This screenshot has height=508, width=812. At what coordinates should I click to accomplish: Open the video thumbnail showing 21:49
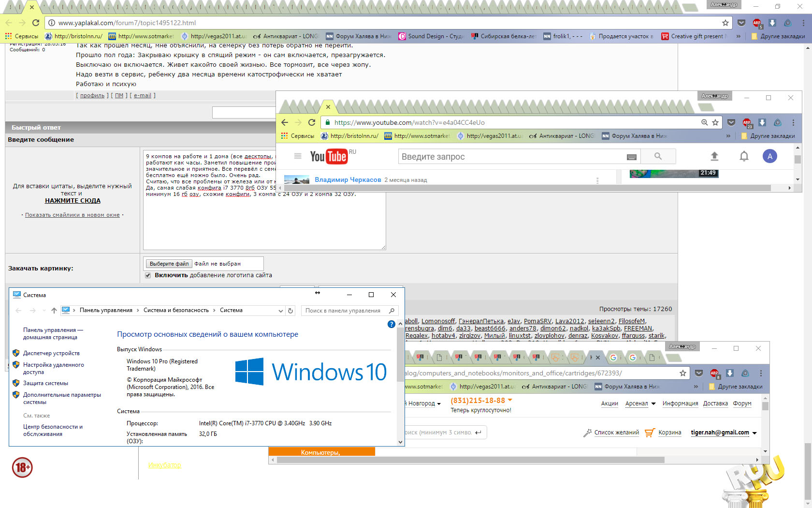pos(674,174)
